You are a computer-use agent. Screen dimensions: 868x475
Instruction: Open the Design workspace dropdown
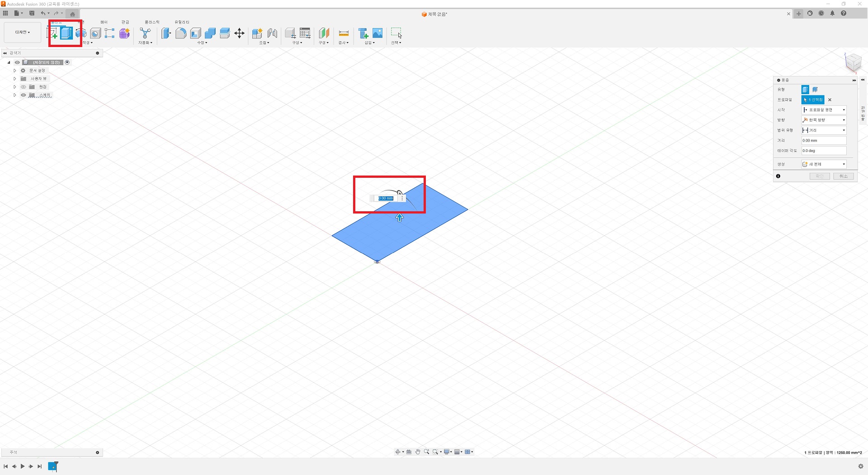(x=22, y=32)
